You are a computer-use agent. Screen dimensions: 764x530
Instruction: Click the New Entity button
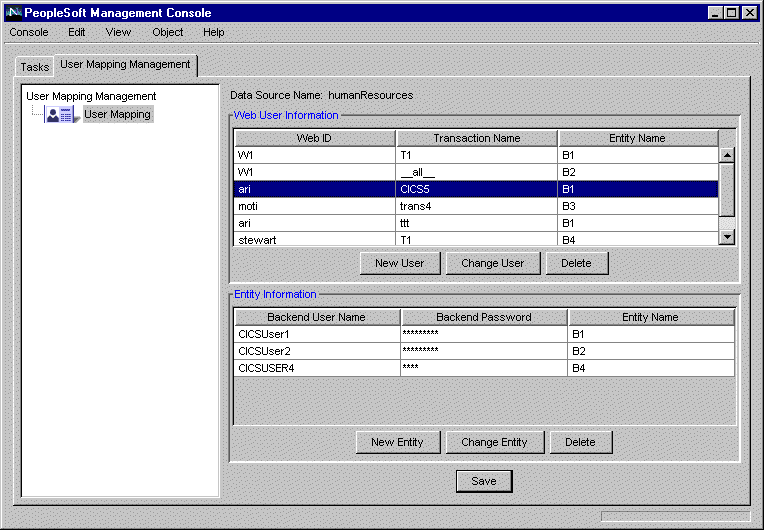398,442
